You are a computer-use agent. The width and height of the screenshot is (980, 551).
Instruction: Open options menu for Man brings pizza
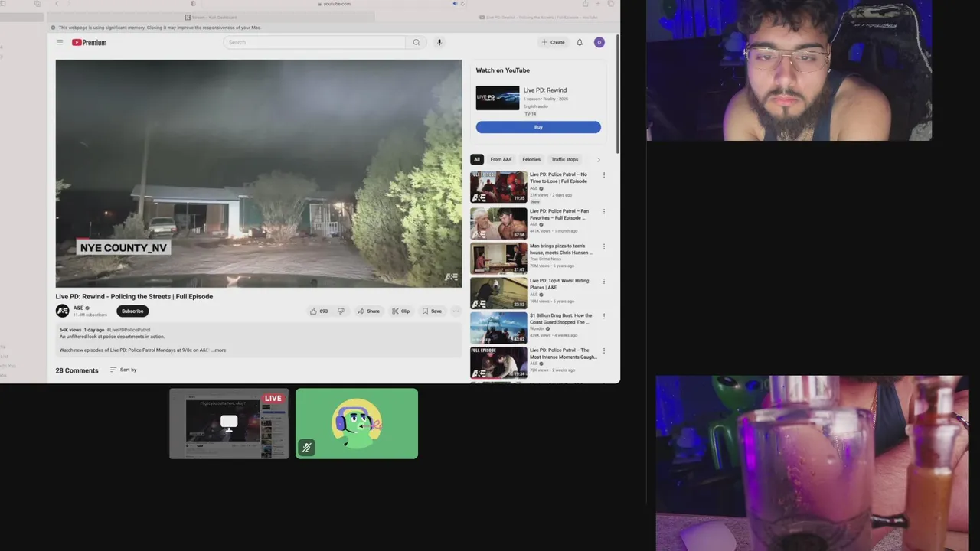604,246
